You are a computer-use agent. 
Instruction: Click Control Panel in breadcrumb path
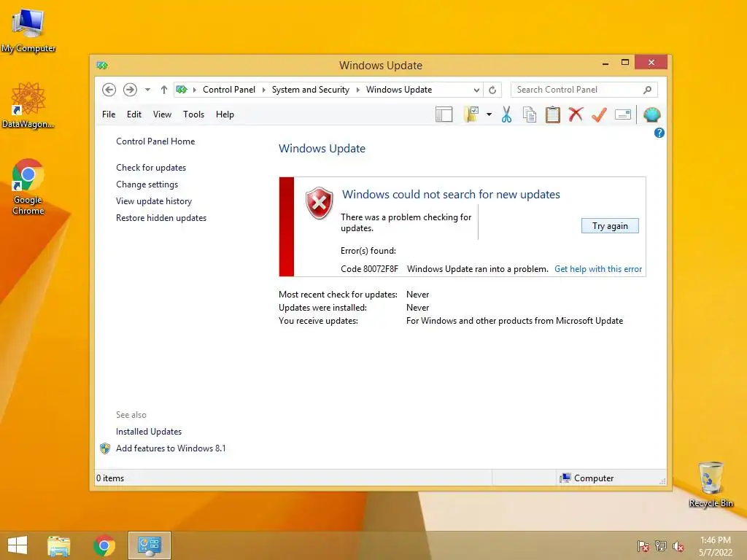[x=228, y=90]
